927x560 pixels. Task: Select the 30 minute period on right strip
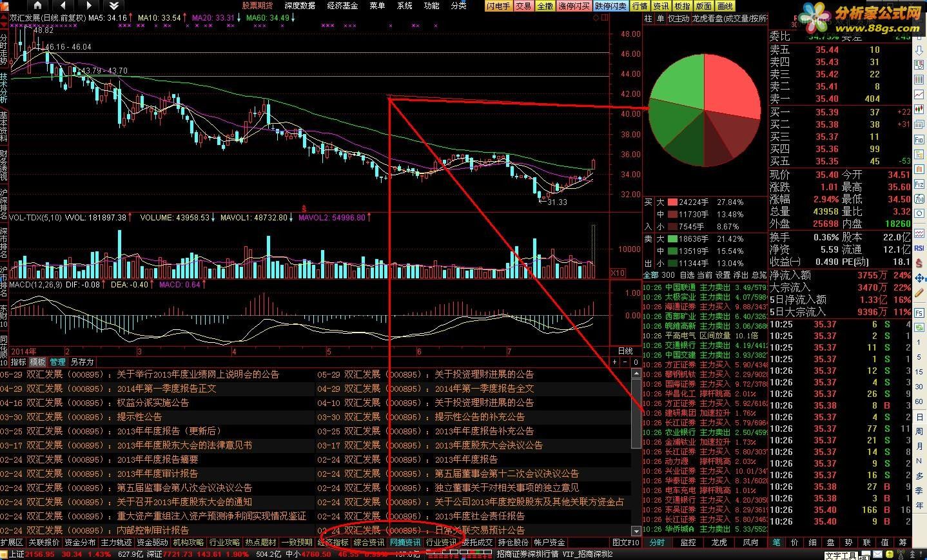[920, 387]
